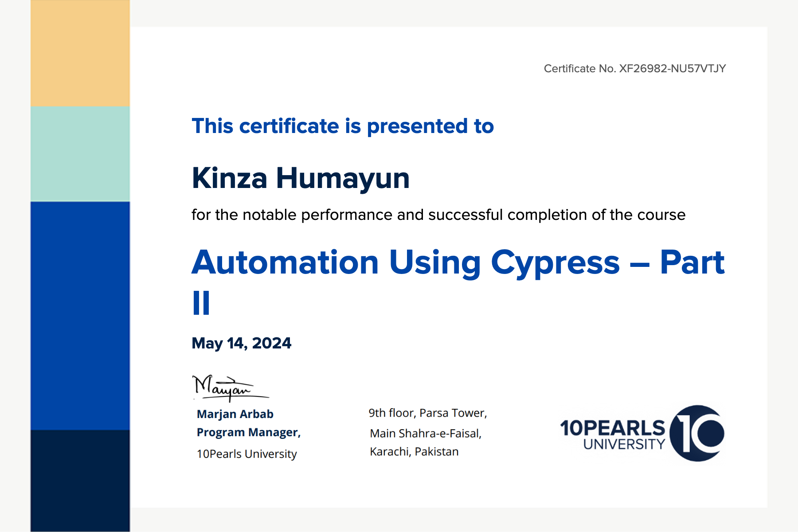Click the circular 10 logo emblem
Screen dimensions: 798x532
pyautogui.click(x=696, y=433)
